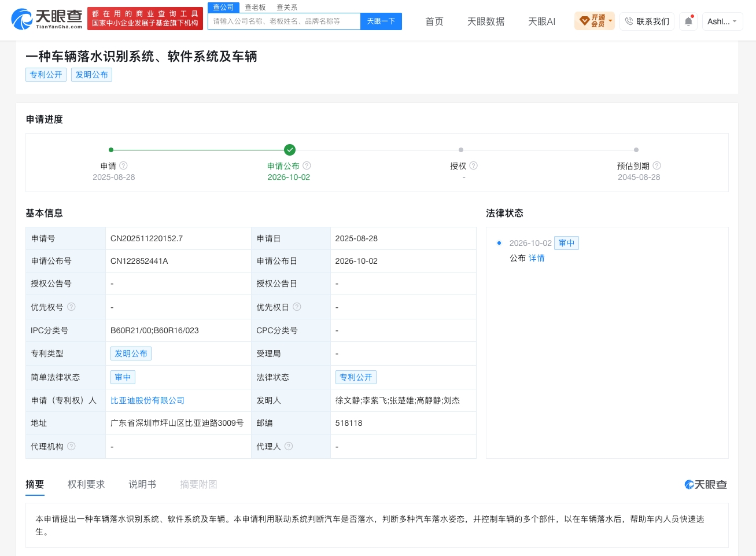Click the help icon next to 优先权号
Image resolution: width=756 pixels, height=556 pixels.
pyautogui.click(x=72, y=307)
